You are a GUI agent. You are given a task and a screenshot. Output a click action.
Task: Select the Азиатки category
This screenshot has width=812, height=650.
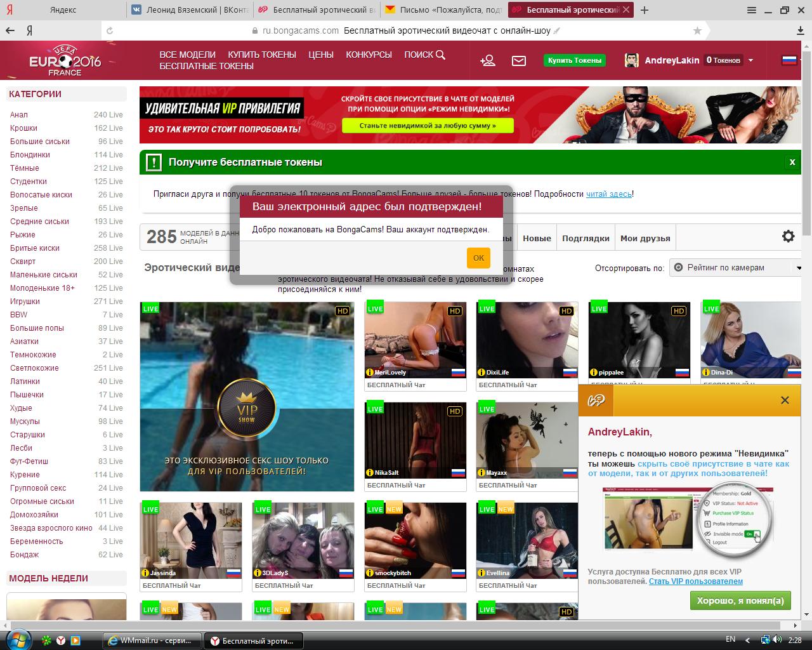(x=25, y=342)
